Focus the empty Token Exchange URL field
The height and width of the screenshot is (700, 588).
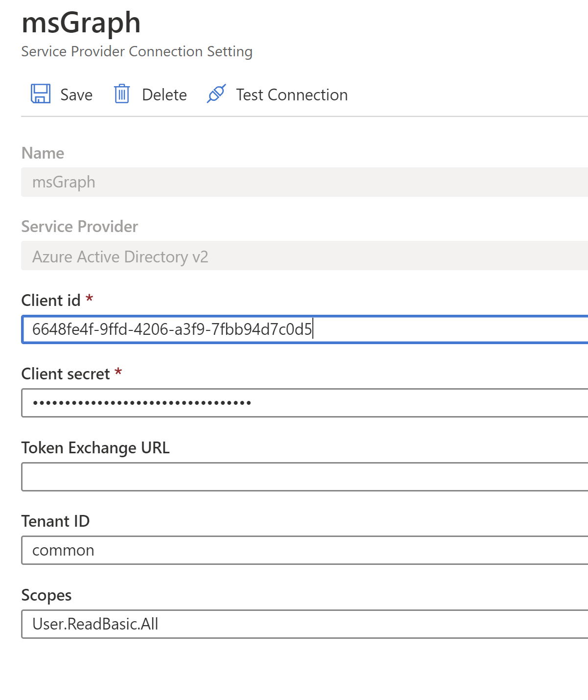[294, 476]
